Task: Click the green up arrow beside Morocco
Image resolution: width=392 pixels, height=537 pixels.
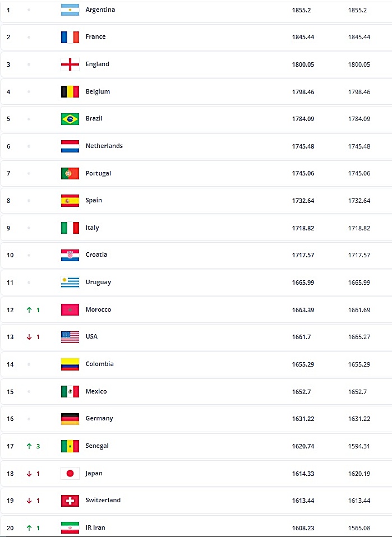Action: coord(29,310)
